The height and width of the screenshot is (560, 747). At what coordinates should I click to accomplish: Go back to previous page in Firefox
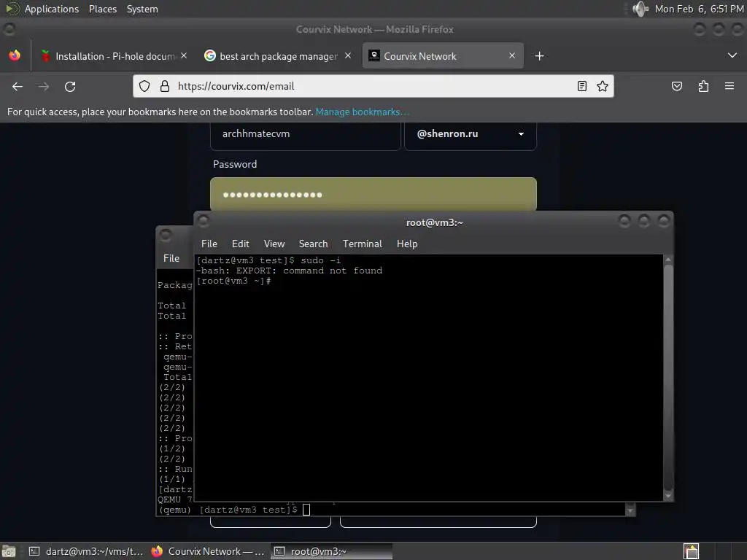[18, 87]
